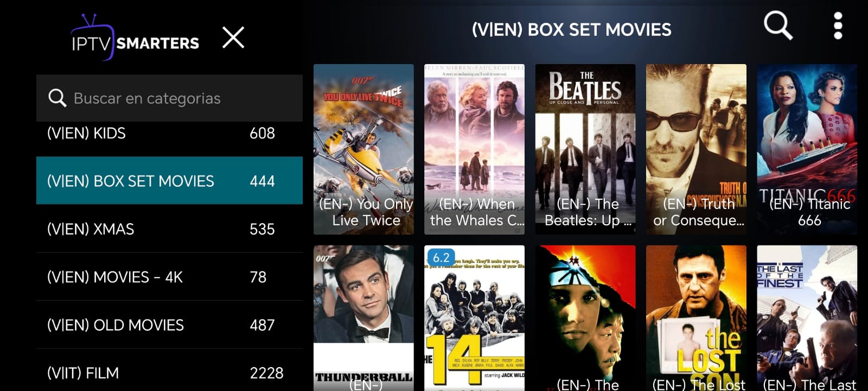Open Truth or Consequences movie poster
The width and height of the screenshot is (868, 391).
[696, 149]
